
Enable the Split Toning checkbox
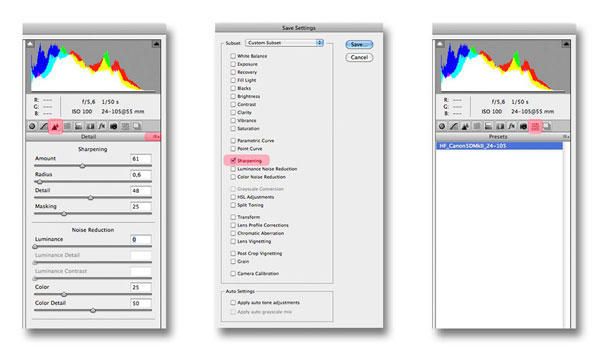tap(233, 205)
